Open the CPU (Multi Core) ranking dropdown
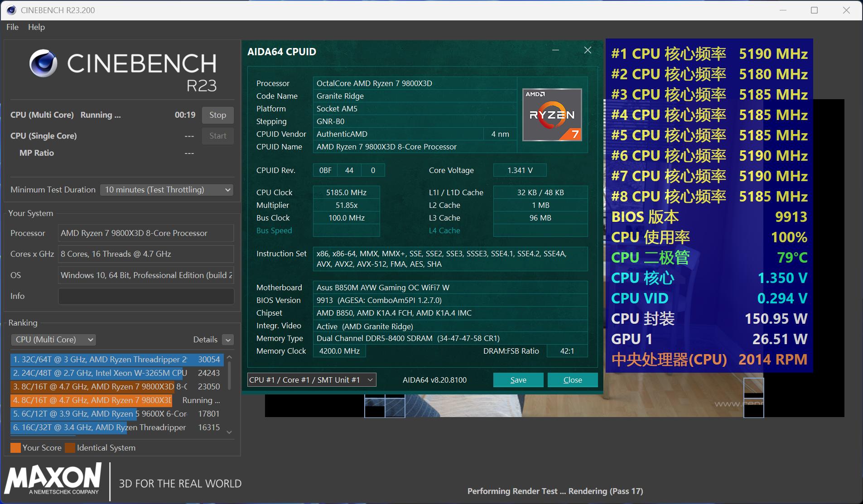 pos(53,339)
